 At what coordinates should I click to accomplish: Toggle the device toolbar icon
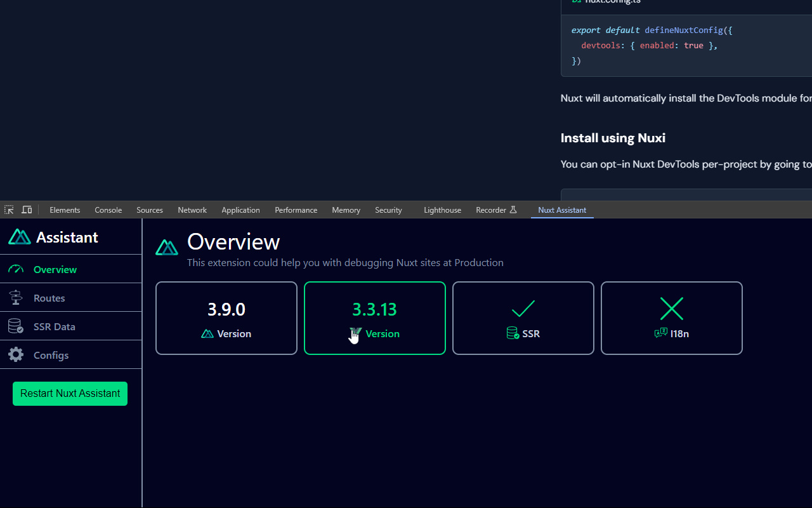[27, 210]
